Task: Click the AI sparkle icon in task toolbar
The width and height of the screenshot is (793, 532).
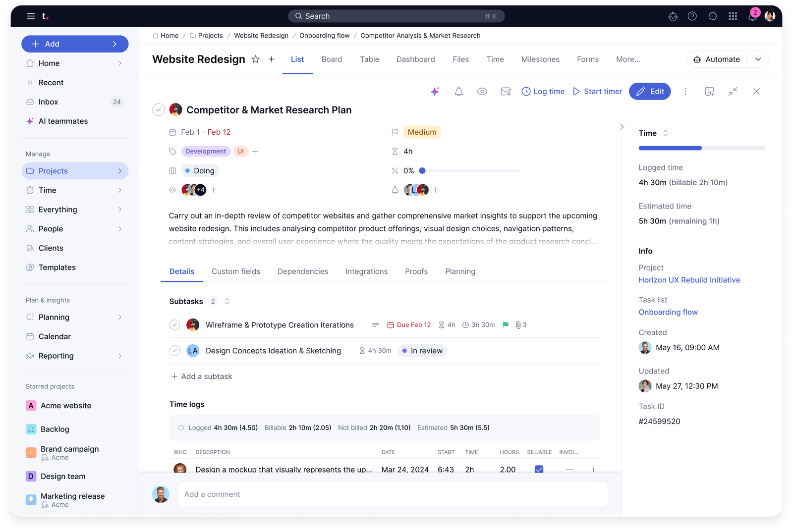Action: coord(435,92)
